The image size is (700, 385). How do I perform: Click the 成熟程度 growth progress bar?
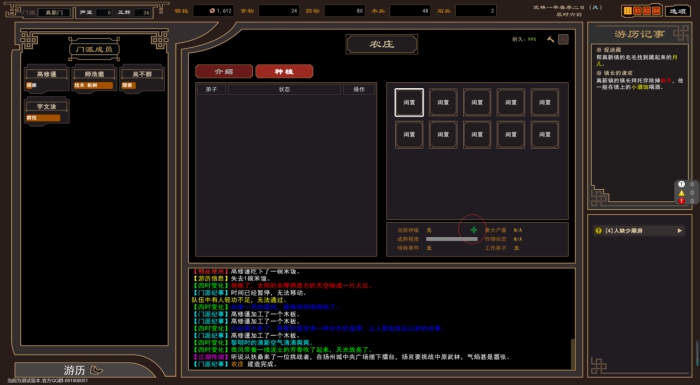click(451, 239)
